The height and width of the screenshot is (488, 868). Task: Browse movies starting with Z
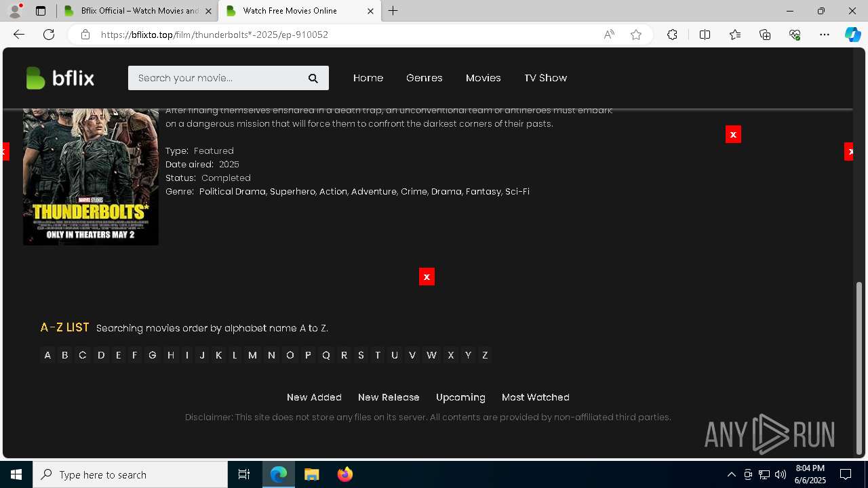pyautogui.click(x=485, y=355)
